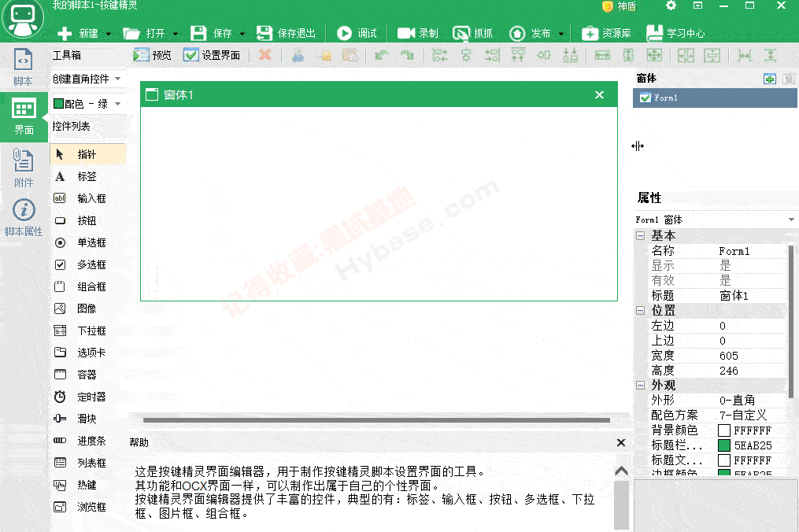
Task: Select the 按钮 button control
Action: pyautogui.click(x=87, y=220)
